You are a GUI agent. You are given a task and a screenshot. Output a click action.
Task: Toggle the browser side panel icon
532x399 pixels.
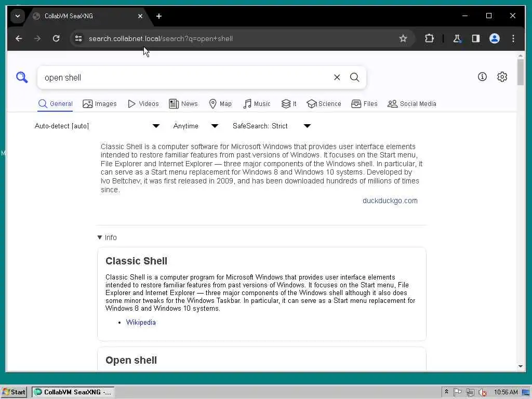[476, 38]
